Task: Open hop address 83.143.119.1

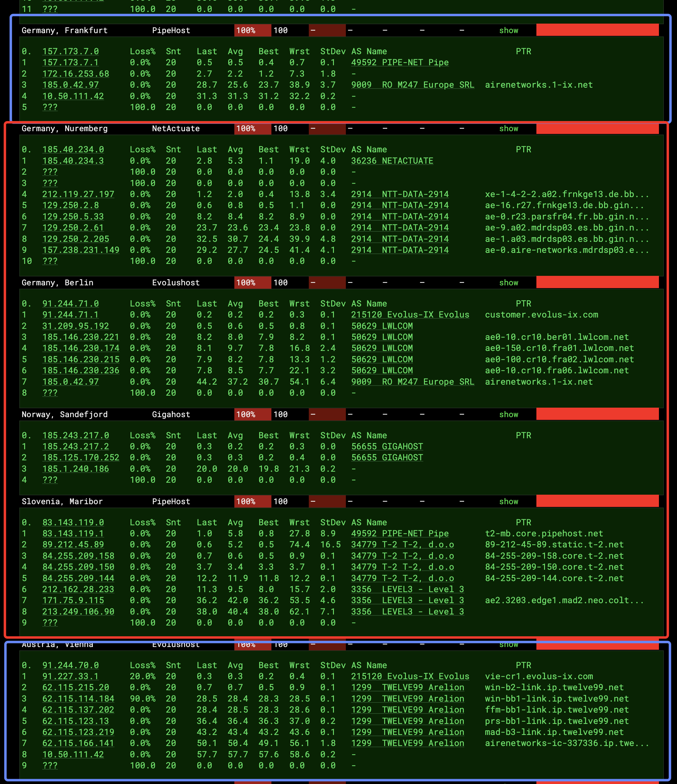Action: click(x=73, y=533)
